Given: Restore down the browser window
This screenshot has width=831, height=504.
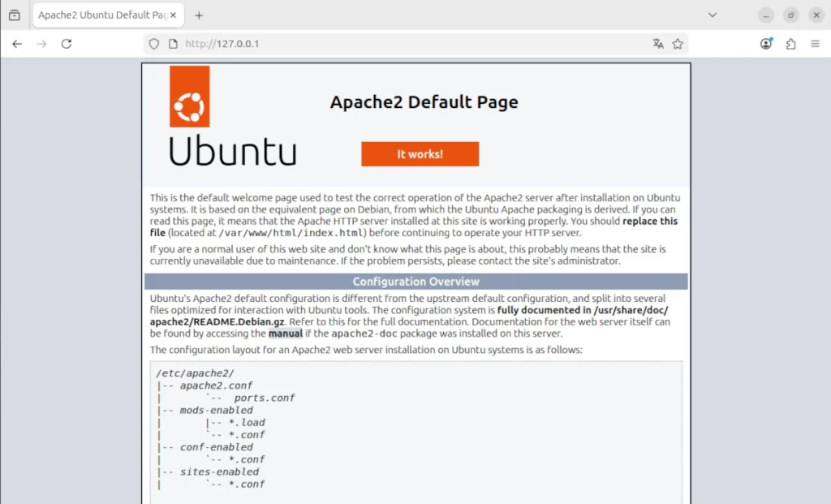Looking at the screenshot, I should click(790, 15).
